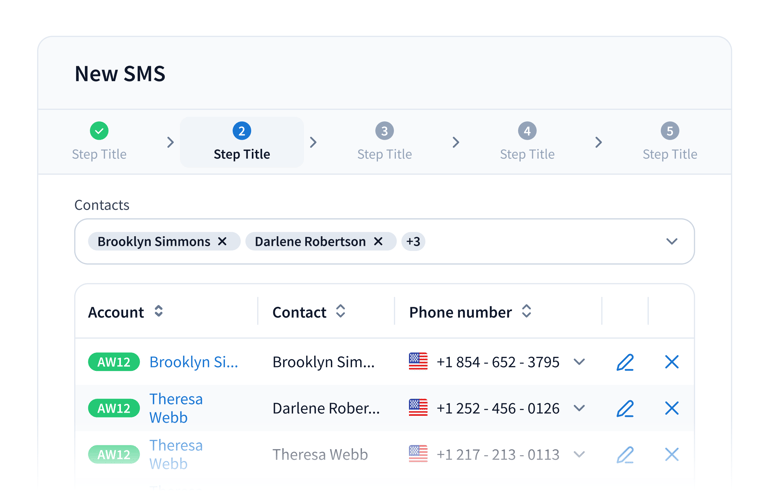The height and width of the screenshot is (491, 768).
Task: Click the AW12 badge in first row
Action: click(x=114, y=362)
